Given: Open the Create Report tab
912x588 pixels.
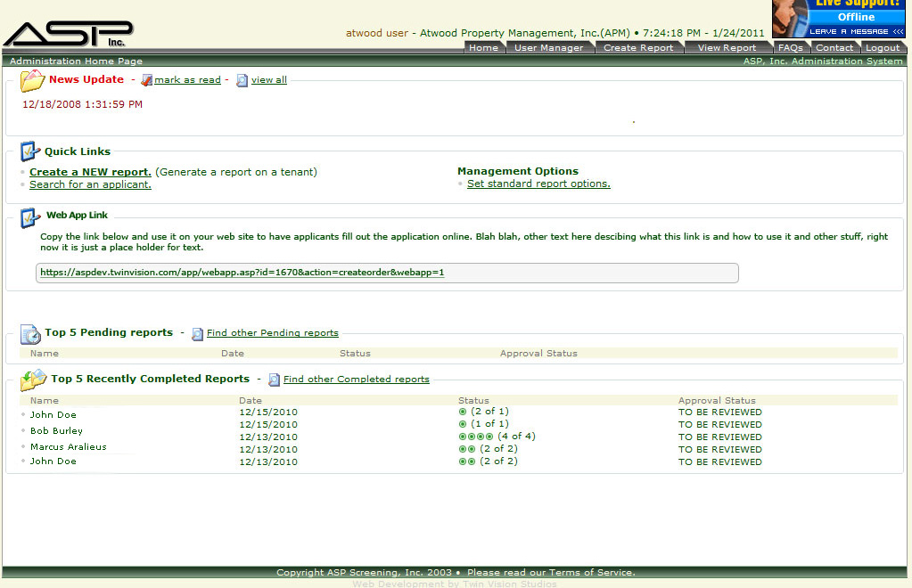Looking at the screenshot, I should (x=638, y=47).
